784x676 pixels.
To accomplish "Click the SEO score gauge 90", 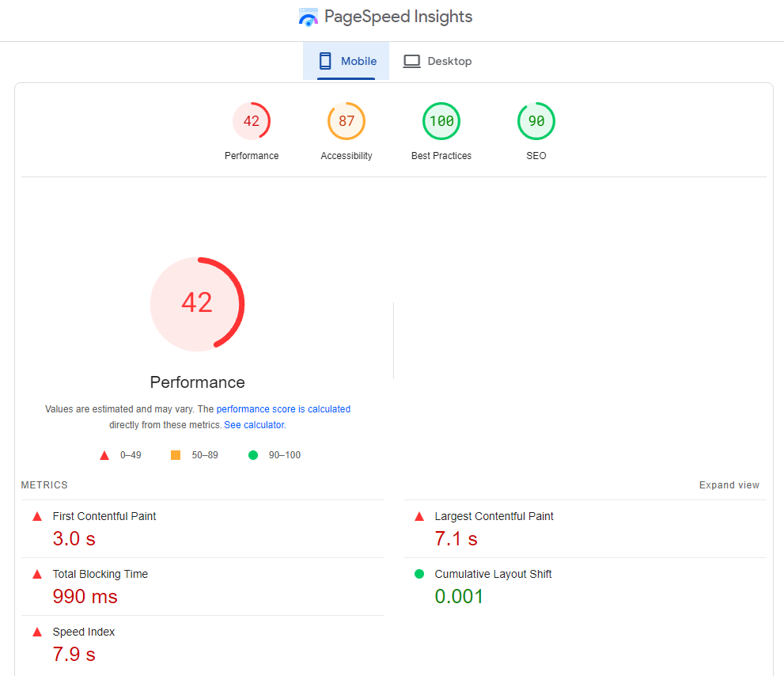I will tap(536, 121).
